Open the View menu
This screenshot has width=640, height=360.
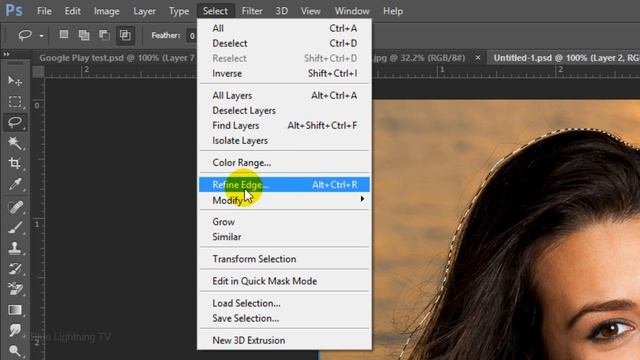click(x=311, y=11)
